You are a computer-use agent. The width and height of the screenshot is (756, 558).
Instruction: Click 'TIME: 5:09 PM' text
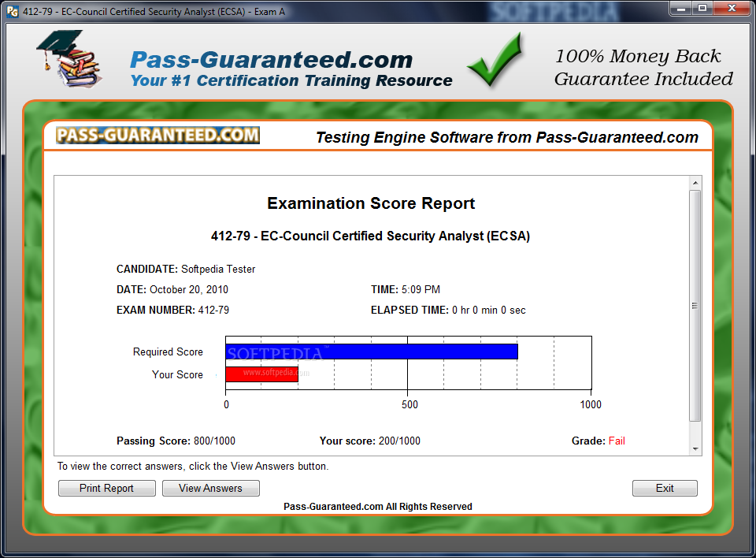click(x=406, y=289)
